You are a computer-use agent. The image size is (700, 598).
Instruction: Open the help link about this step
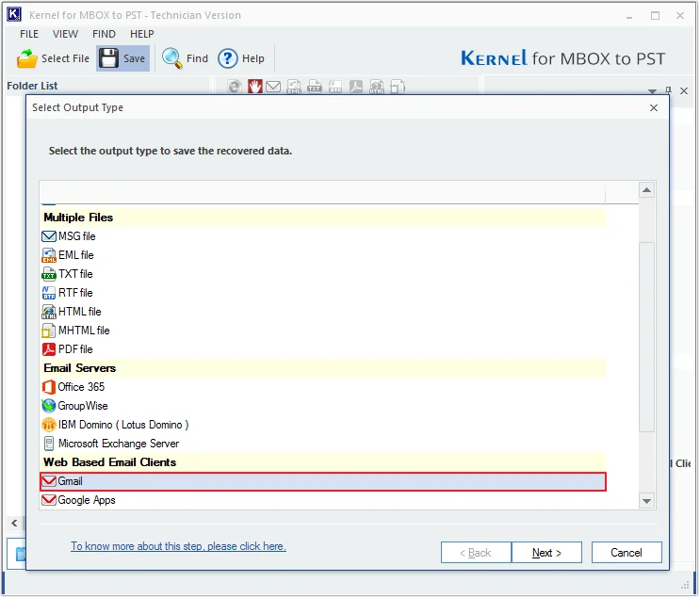click(x=178, y=547)
